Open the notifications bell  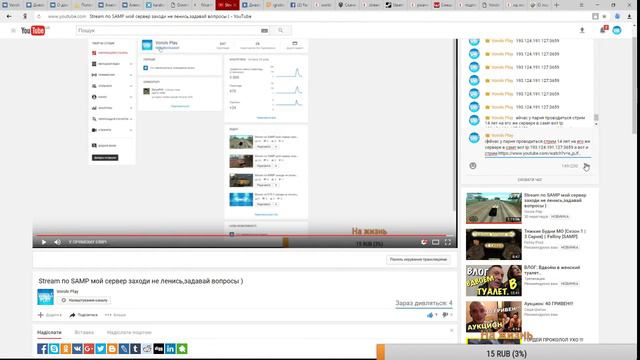click(603, 30)
